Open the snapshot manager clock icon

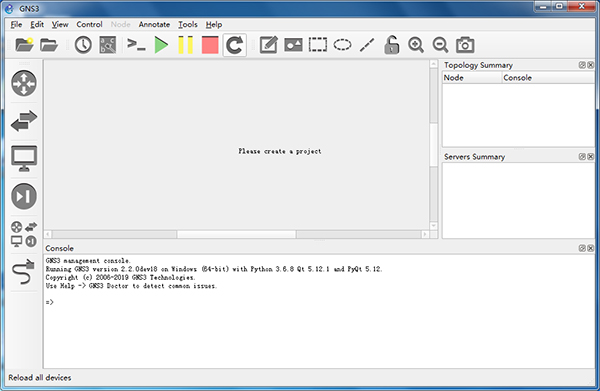click(x=83, y=45)
